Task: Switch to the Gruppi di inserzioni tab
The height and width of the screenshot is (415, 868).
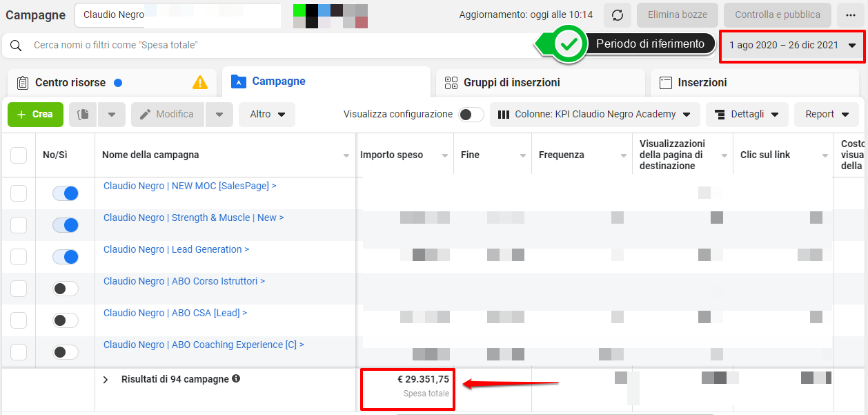Action: (540, 83)
